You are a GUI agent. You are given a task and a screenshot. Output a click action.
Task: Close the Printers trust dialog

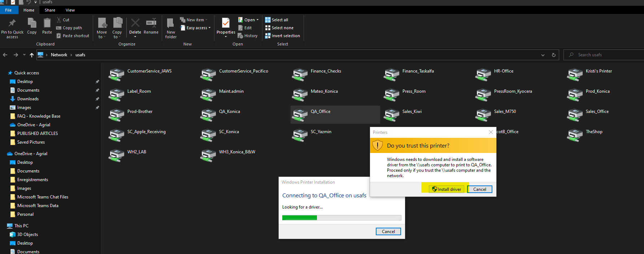pos(491,132)
